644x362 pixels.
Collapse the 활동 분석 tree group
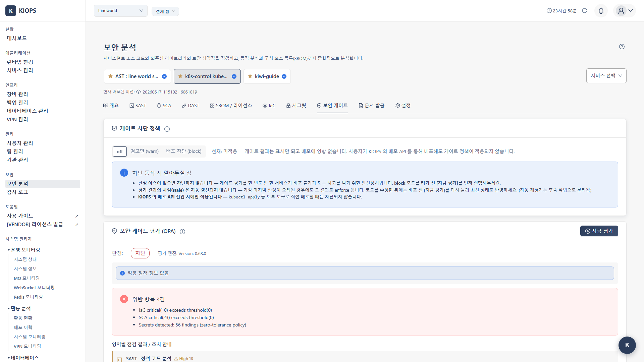pos(19,309)
